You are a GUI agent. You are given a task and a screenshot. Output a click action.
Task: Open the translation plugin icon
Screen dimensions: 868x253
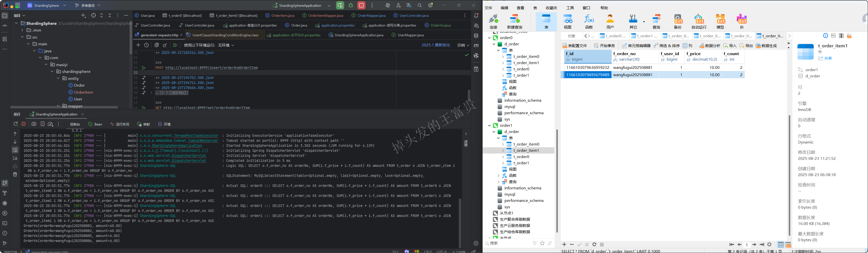409,5
